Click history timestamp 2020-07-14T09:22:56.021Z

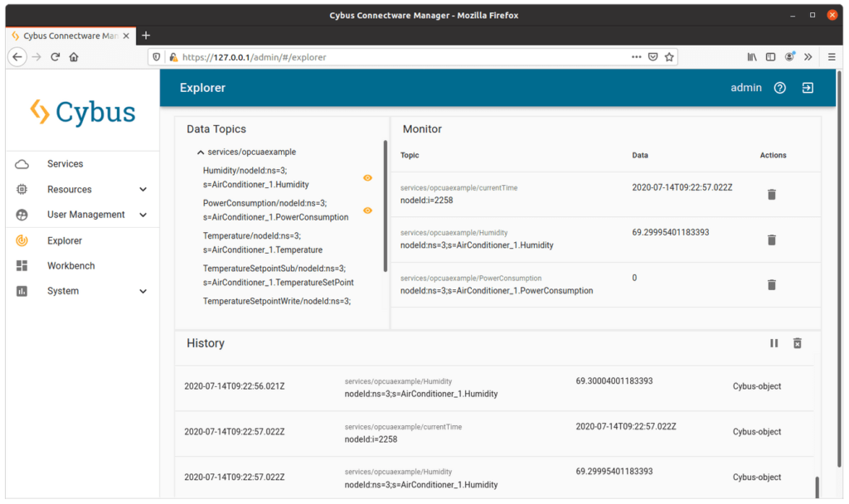tap(235, 386)
